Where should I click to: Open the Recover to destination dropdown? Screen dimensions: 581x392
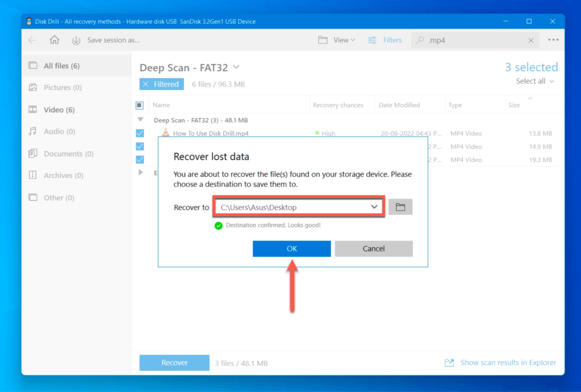pyautogui.click(x=374, y=207)
